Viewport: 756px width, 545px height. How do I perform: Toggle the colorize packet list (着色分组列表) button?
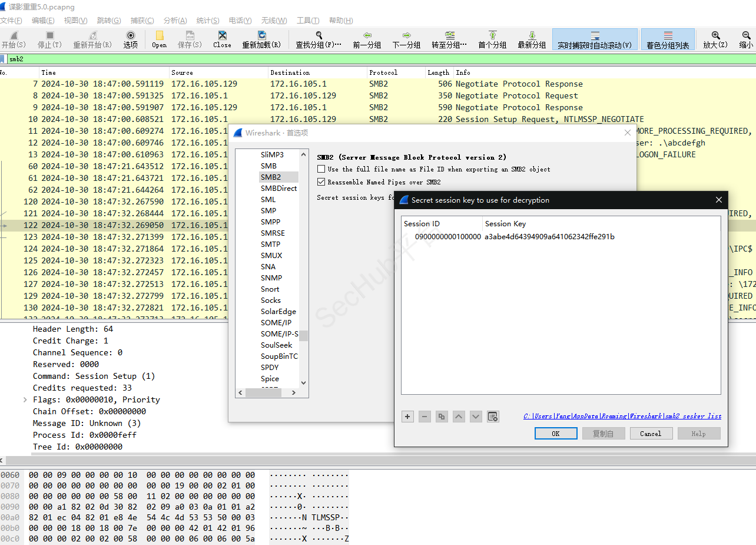pos(668,39)
